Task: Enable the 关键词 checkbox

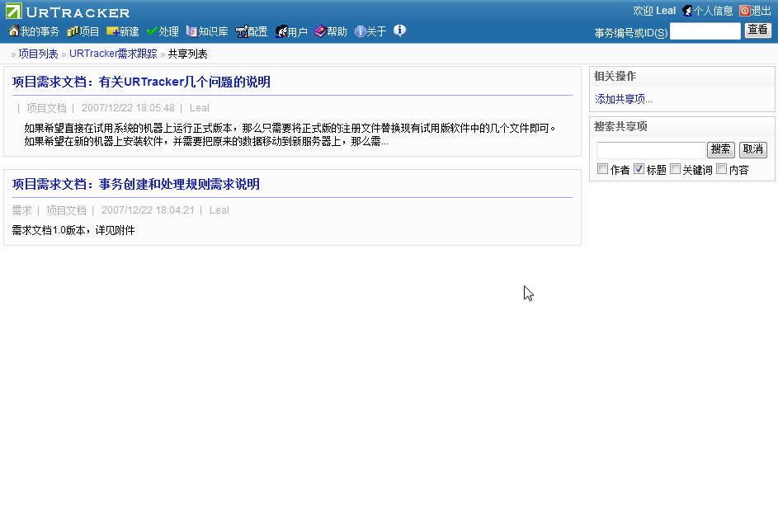Action: (x=676, y=169)
